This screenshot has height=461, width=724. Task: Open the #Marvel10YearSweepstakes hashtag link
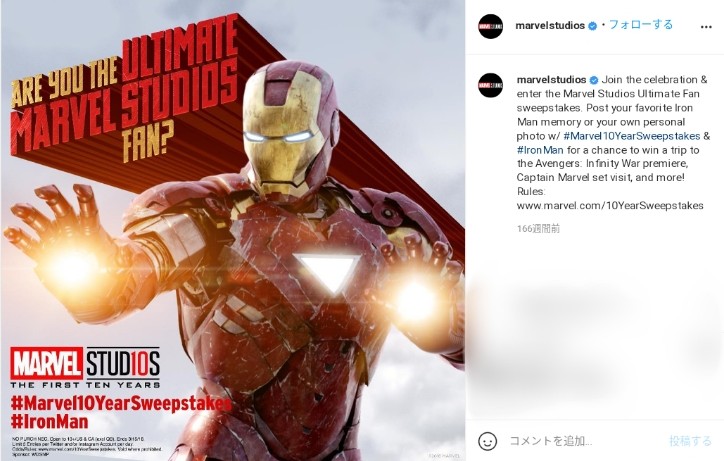tap(632, 136)
